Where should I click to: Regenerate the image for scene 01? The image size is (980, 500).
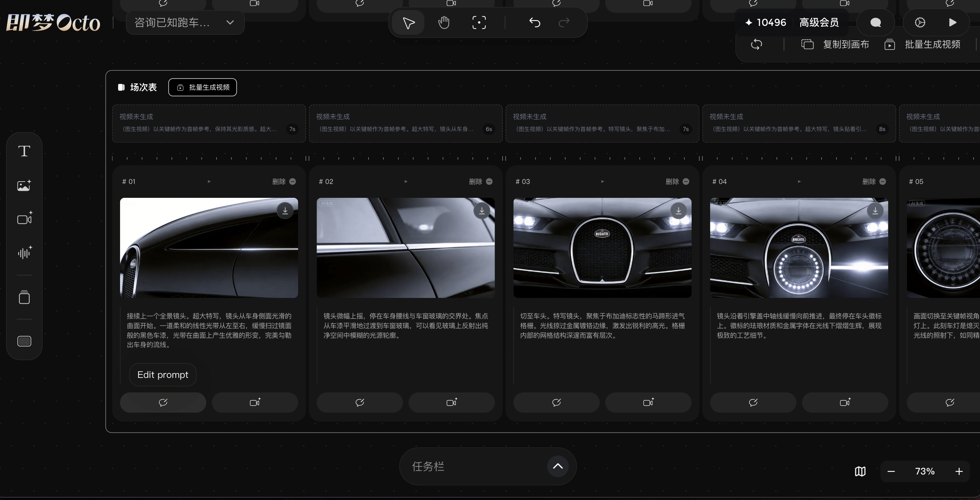(163, 403)
